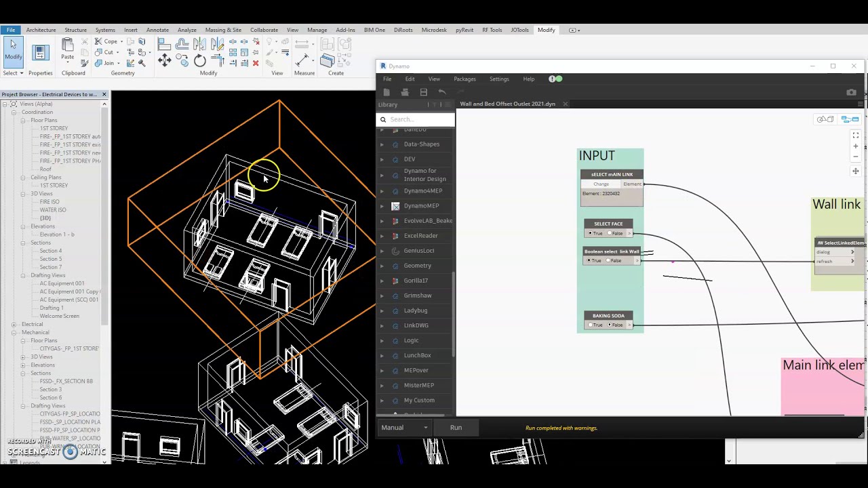The height and width of the screenshot is (488, 868).
Task: Select the Trim/Extend to Corner tool
Action: click(x=218, y=60)
